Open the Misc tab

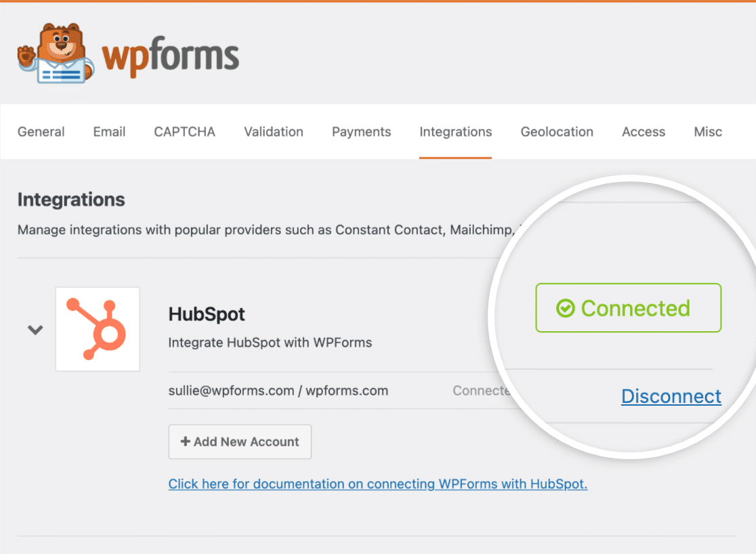[x=708, y=132]
